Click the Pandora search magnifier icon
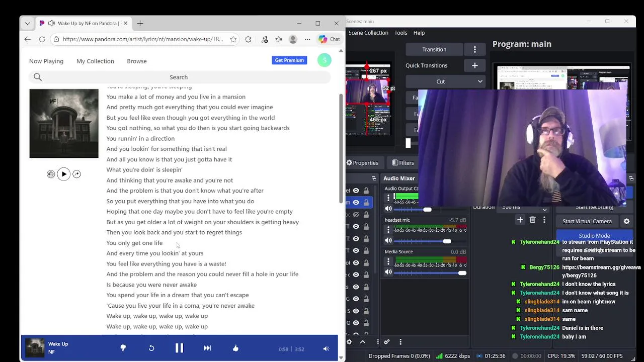This screenshot has width=644, height=362. [x=38, y=77]
